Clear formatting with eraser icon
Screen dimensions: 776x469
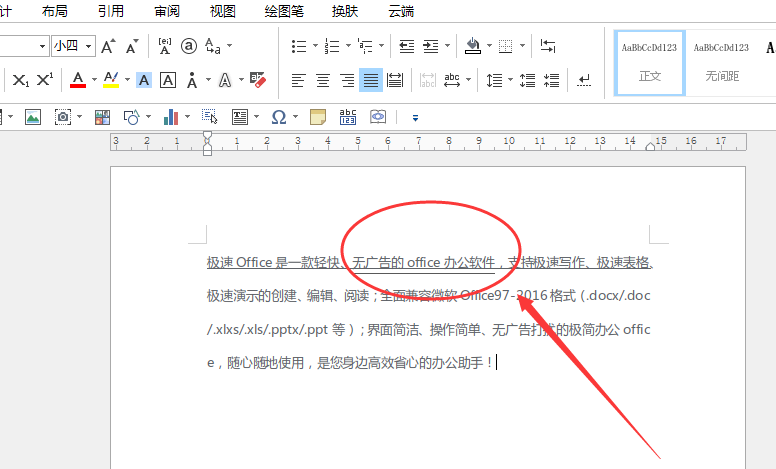coord(258,80)
